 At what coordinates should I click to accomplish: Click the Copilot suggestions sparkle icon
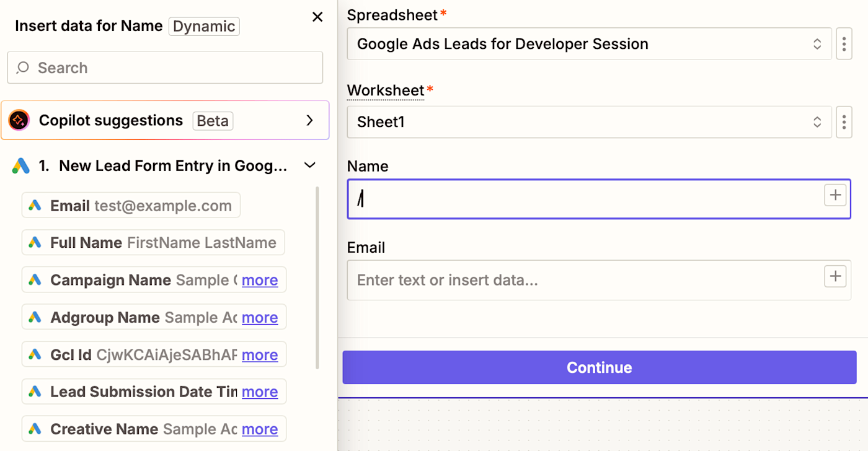pos(19,120)
